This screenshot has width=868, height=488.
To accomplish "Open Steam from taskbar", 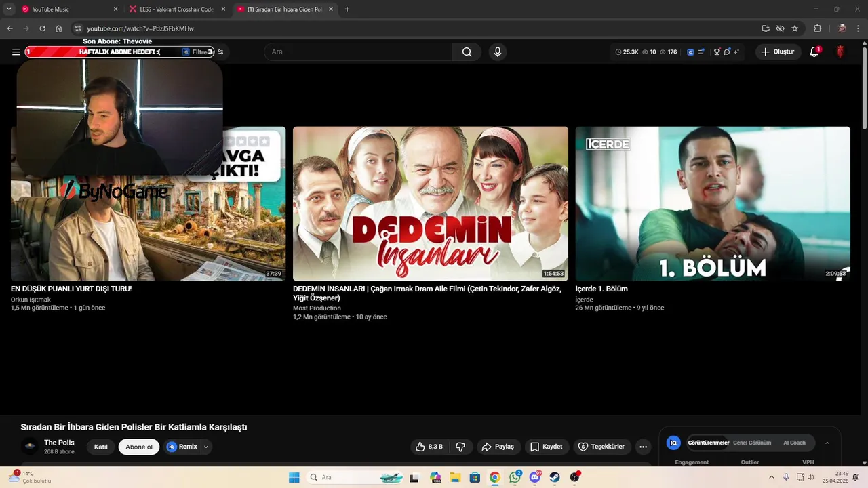I will pos(555,477).
